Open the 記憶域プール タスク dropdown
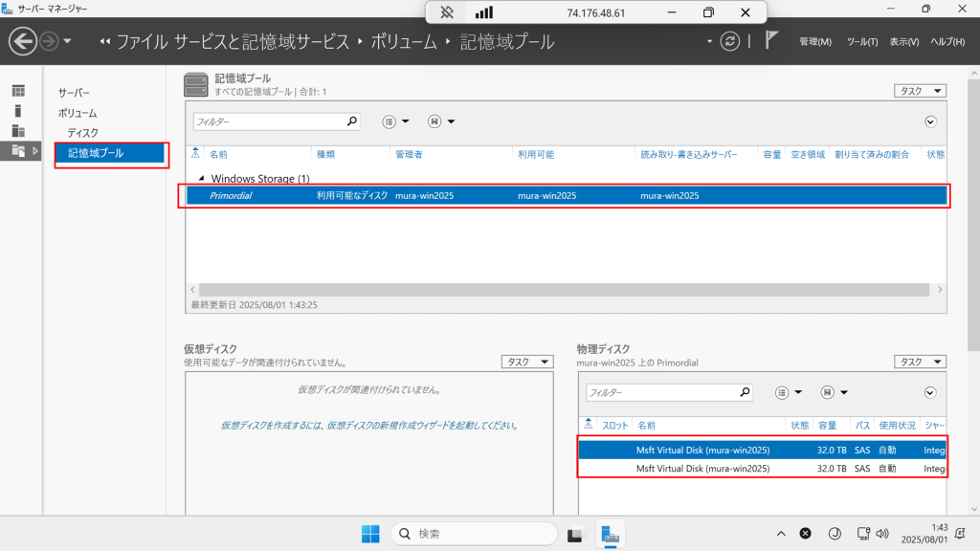This screenshot has width=980, height=551. pyautogui.click(x=920, y=91)
